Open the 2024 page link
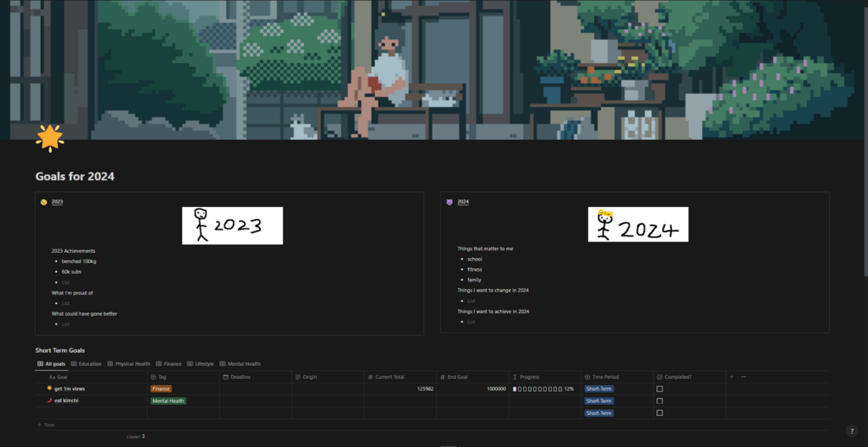 click(463, 202)
